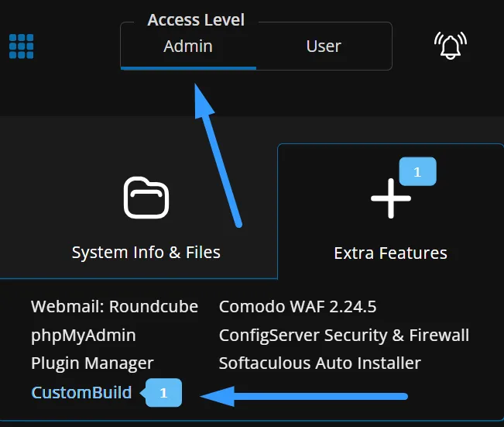This screenshot has width=504, height=427.
Task: Open Webmail: Roundcube
Action: pyautogui.click(x=115, y=307)
